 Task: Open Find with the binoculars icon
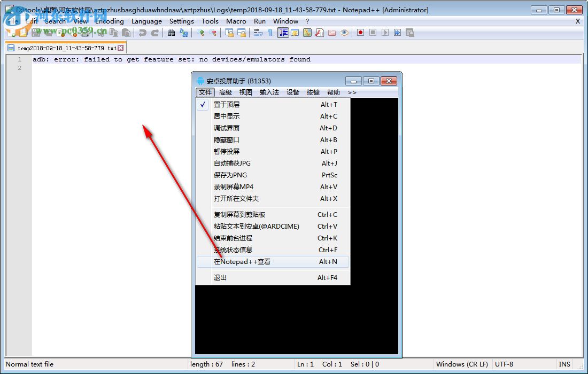click(x=172, y=33)
